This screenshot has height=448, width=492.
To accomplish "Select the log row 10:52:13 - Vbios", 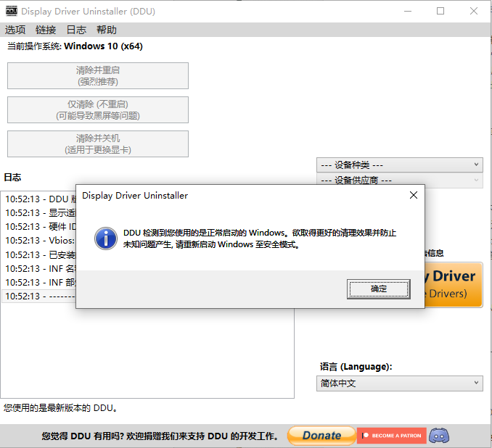I will (40, 241).
